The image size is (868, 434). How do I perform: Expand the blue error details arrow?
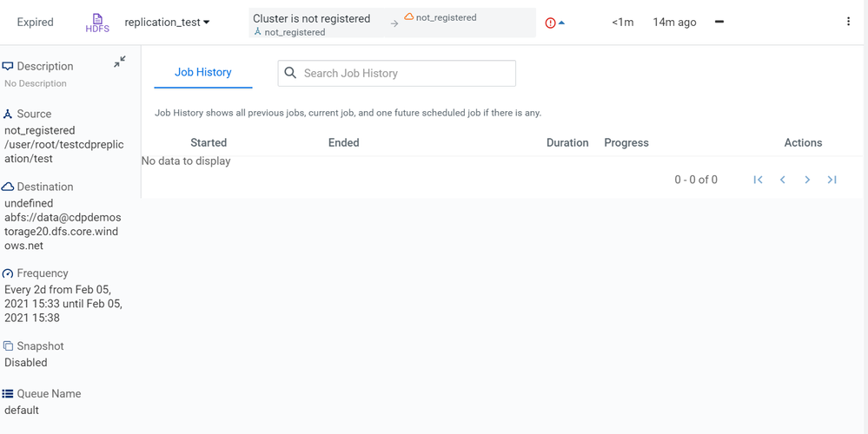click(x=561, y=23)
